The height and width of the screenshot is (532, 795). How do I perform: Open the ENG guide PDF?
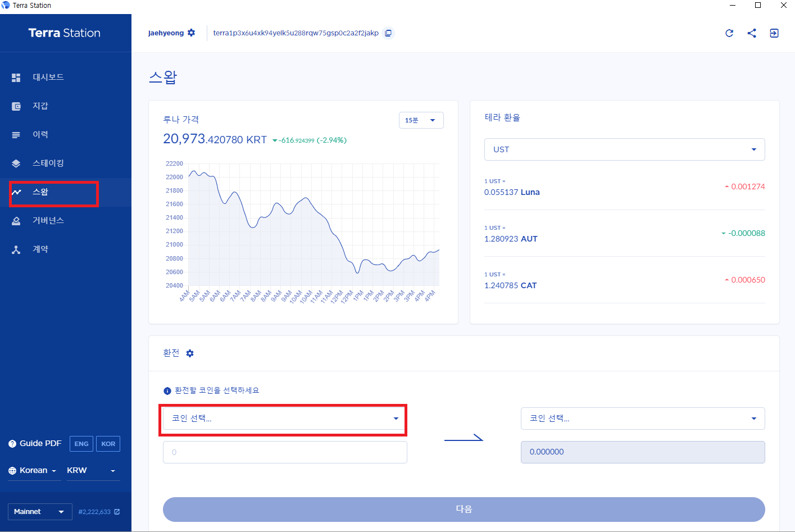click(81, 444)
